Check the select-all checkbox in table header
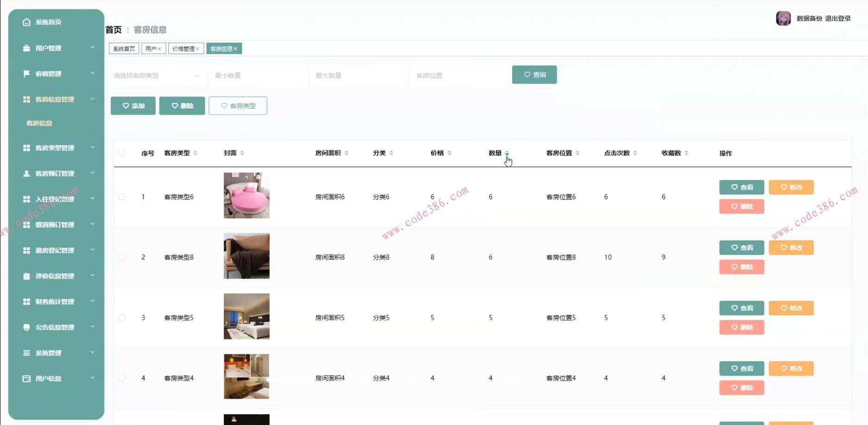 (x=122, y=153)
